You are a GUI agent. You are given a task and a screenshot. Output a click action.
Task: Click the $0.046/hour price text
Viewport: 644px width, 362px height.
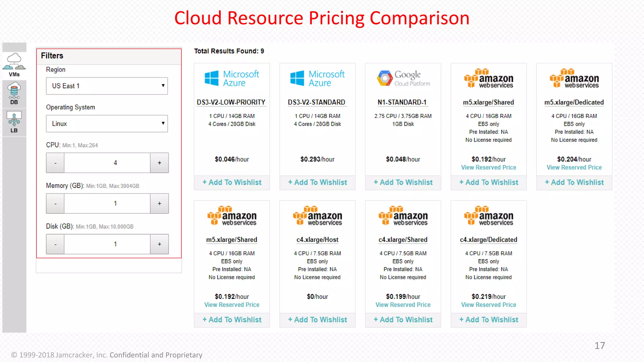coord(232,159)
